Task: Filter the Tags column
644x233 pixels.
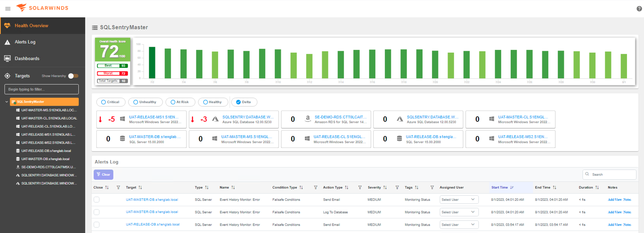Action: 432,188
